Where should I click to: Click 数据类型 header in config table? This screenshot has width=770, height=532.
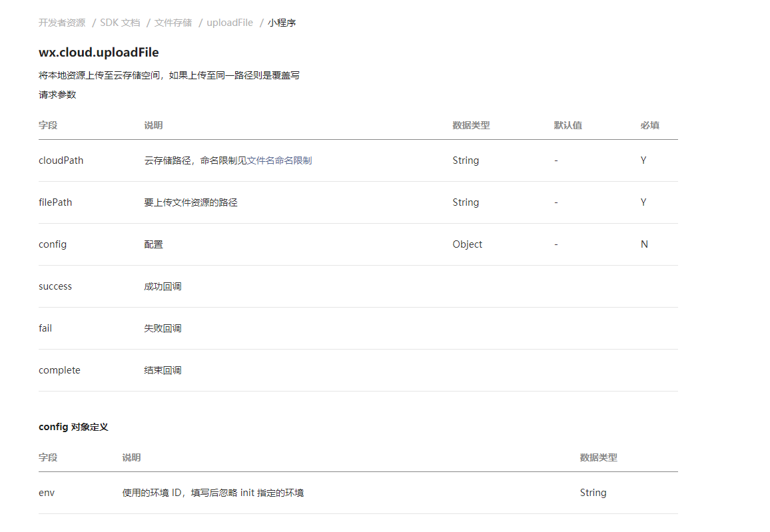click(599, 457)
